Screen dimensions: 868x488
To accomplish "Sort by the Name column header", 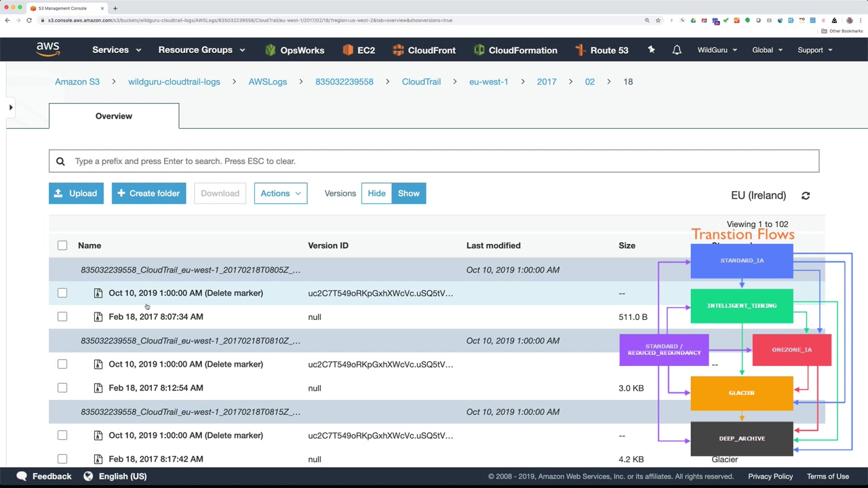I will (x=90, y=245).
